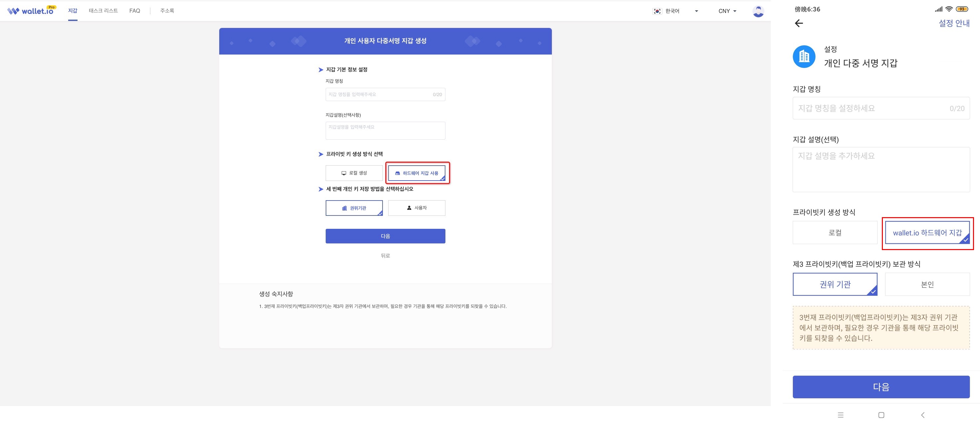Image resolution: width=980 pixels, height=427 pixels.
Task: Tap the Android back chevron icon
Action: (x=922, y=415)
